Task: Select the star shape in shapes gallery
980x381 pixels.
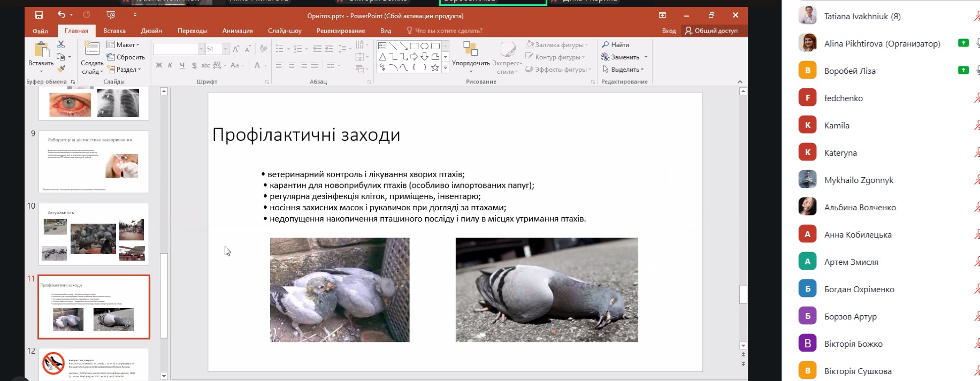Action: pos(435,67)
